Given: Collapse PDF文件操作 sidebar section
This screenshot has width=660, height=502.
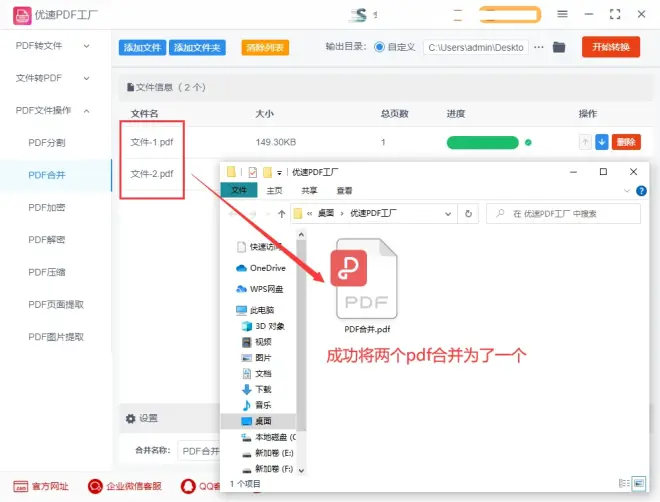Looking at the screenshot, I should 53,111.
